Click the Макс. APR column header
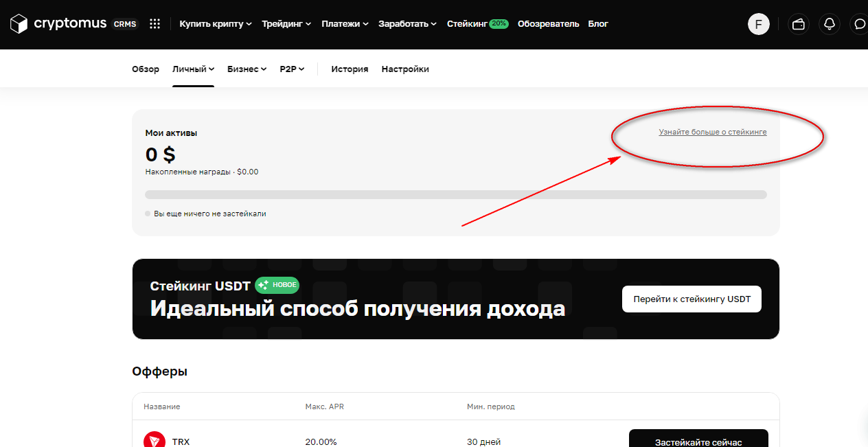Image resolution: width=868 pixels, height=447 pixels. (x=325, y=406)
